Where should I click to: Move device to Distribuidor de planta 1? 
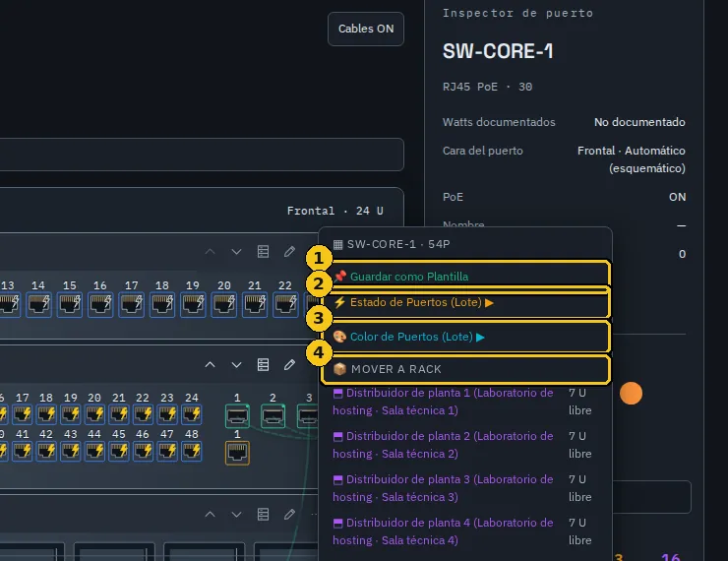click(x=464, y=402)
